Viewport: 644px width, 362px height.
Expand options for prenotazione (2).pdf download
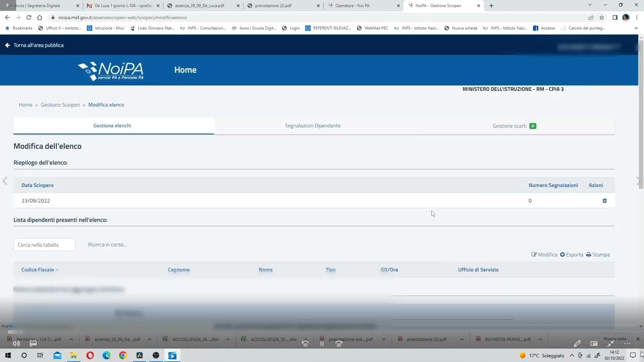pyautogui.click(x=462, y=339)
